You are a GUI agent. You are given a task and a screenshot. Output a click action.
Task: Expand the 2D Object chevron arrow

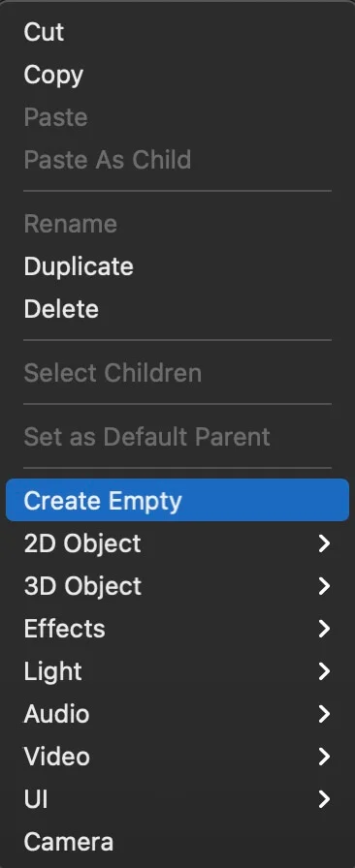click(x=324, y=543)
